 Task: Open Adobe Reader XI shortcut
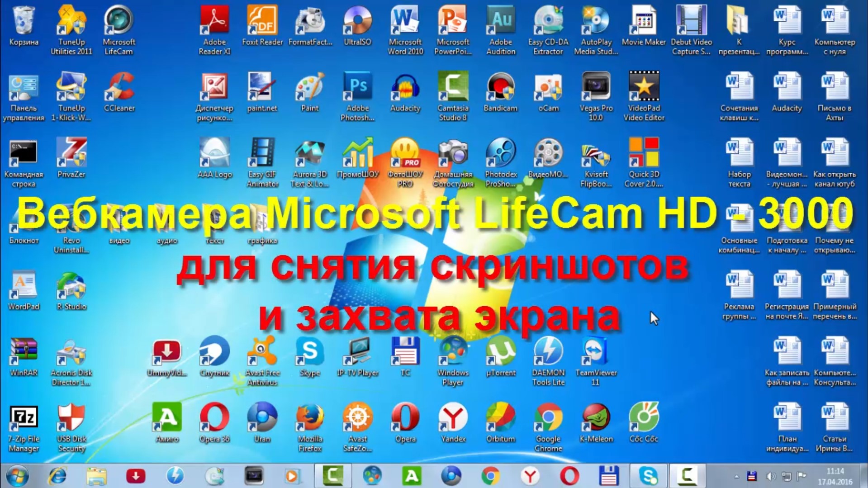point(214,29)
